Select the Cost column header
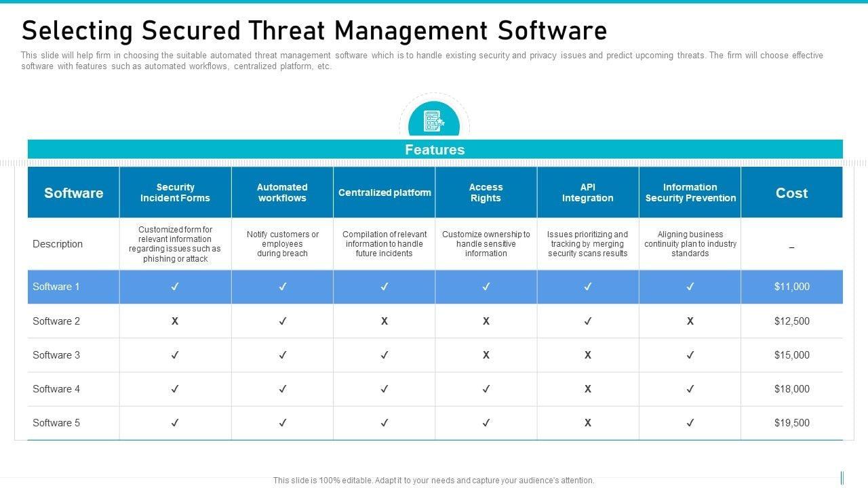The width and height of the screenshot is (868, 488). coord(792,193)
